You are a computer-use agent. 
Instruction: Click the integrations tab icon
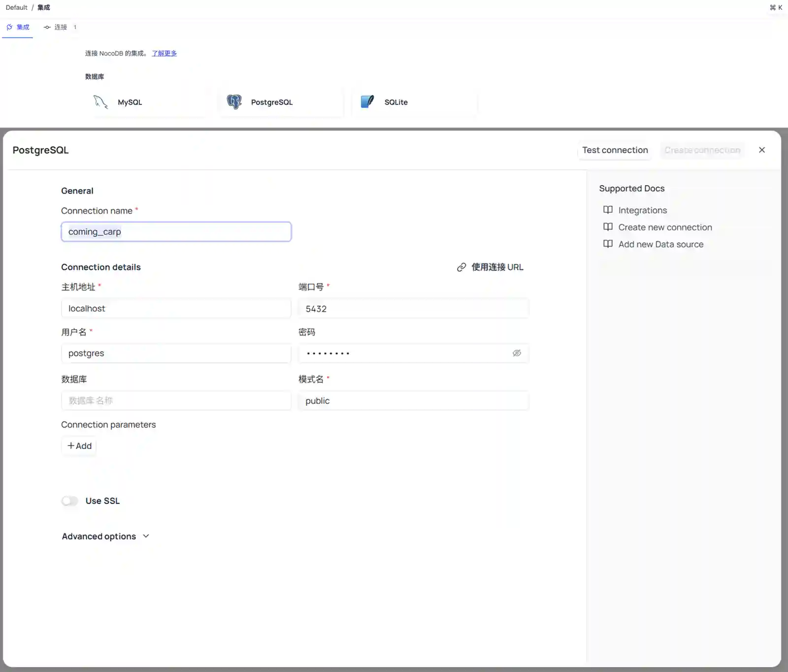9,27
